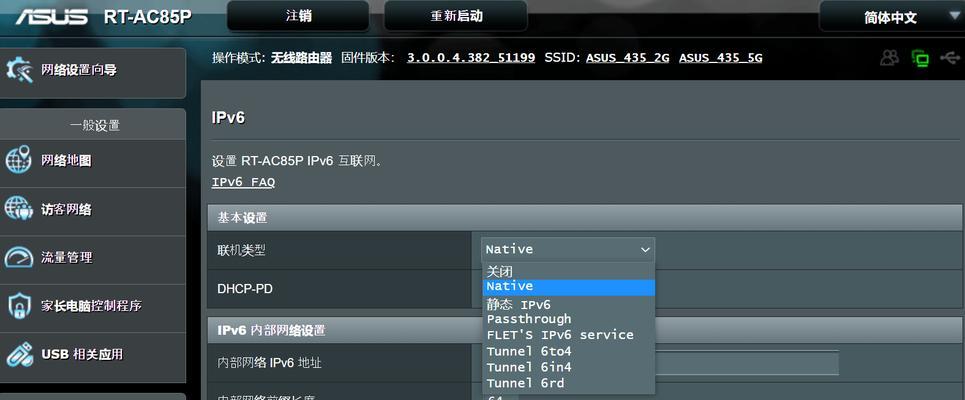The height and width of the screenshot is (400, 965).
Task: Select Native option in dropdown list
Action: [568, 287]
